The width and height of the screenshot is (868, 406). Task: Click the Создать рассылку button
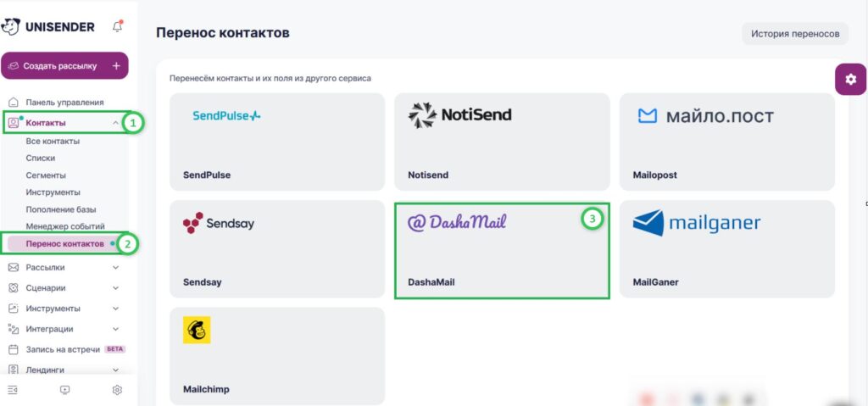64,66
